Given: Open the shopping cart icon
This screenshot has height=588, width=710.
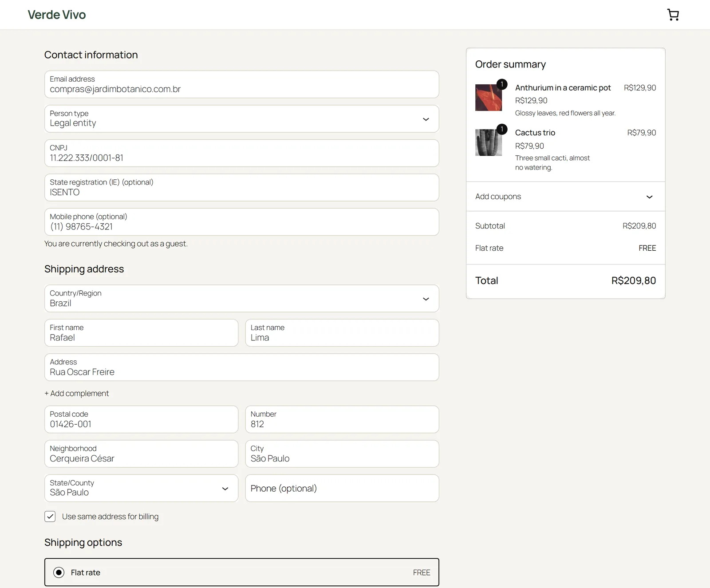Looking at the screenshot, I should click(x=673, y=15).
